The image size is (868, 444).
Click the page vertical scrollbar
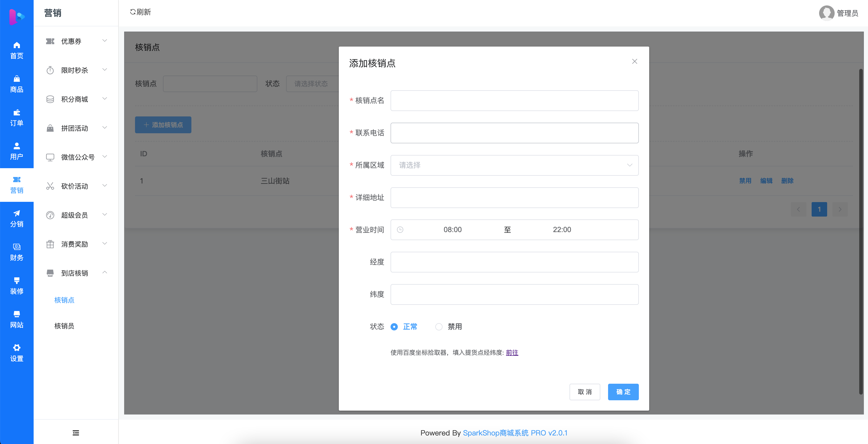click(x=860, y=232)
